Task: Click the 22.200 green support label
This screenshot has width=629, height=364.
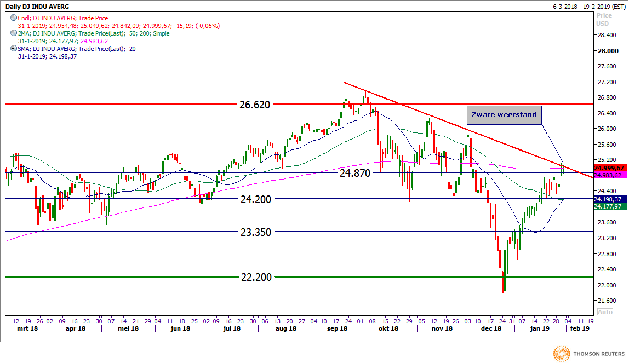Action: click(256, 277)
